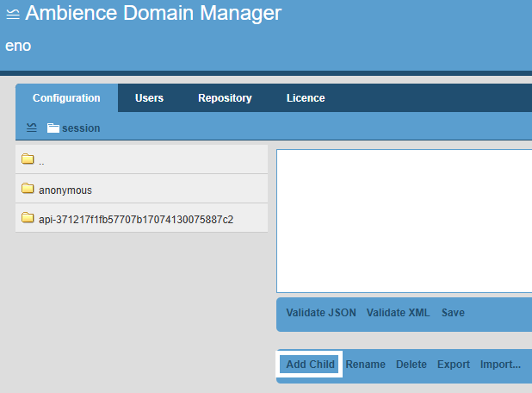Click the Ambience logo icon in header
Screen dimensions: 532x393
(13, 14)
